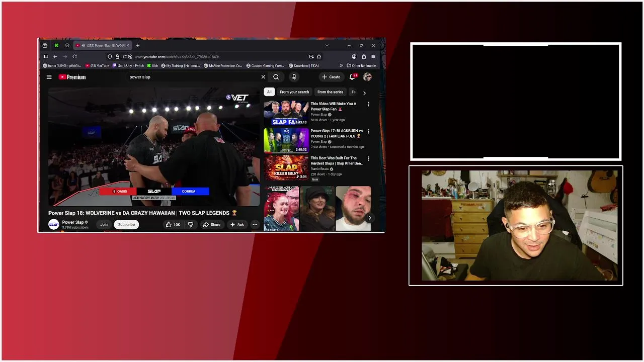Open the Inbox bookmark
Screen dimensions: 644x362
pos(62,65)
